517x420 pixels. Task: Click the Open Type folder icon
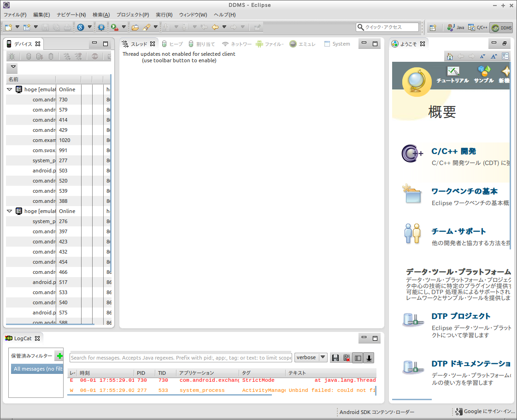(135, 27)
